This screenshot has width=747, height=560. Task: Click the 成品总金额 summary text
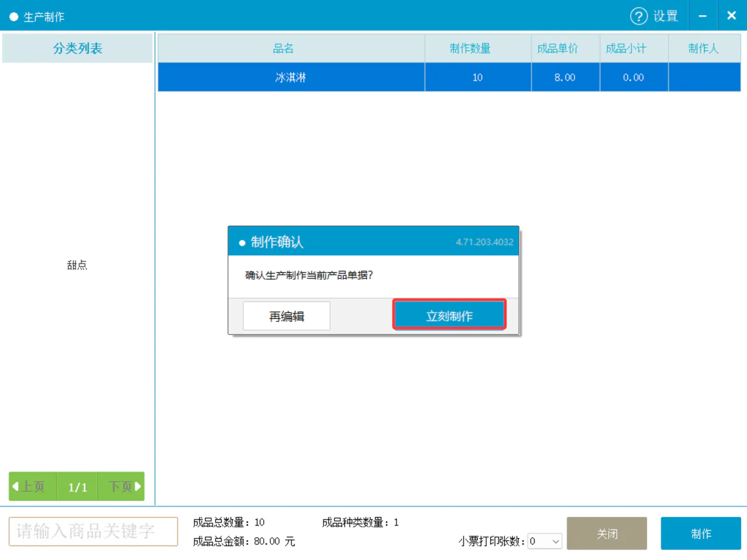pyautogui.click(x=244, y=541)
